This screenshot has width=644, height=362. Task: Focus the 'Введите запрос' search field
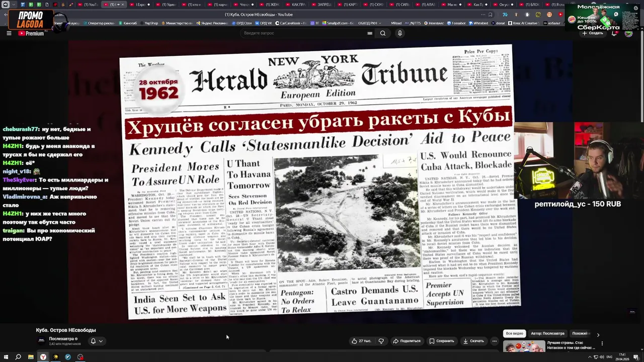point(304,33)
